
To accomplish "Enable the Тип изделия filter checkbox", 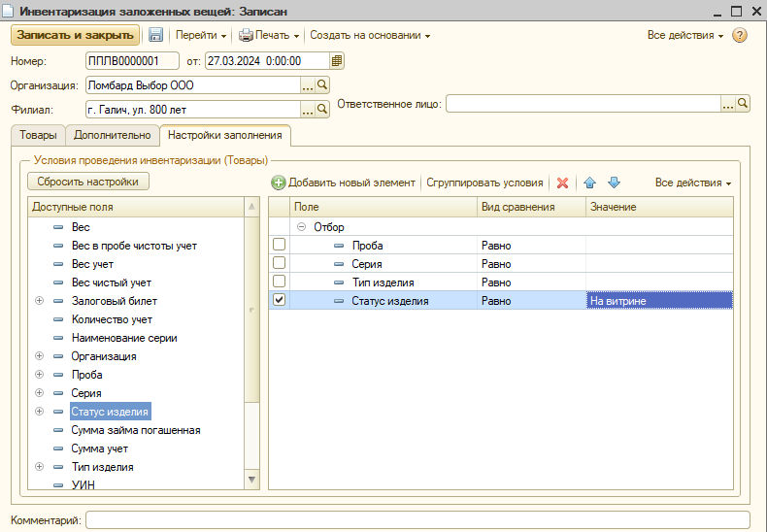I will coord(279,282).
